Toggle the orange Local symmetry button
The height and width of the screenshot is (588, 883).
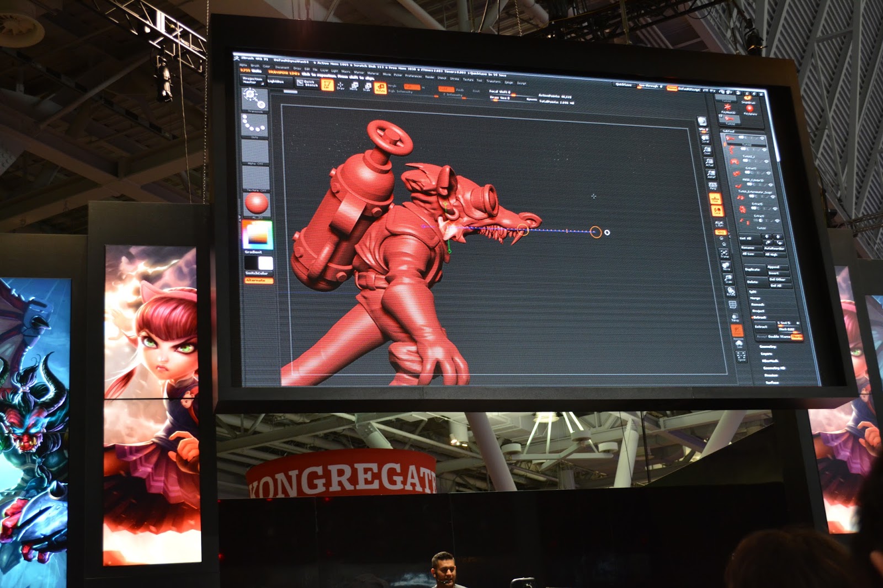point(717,211)
